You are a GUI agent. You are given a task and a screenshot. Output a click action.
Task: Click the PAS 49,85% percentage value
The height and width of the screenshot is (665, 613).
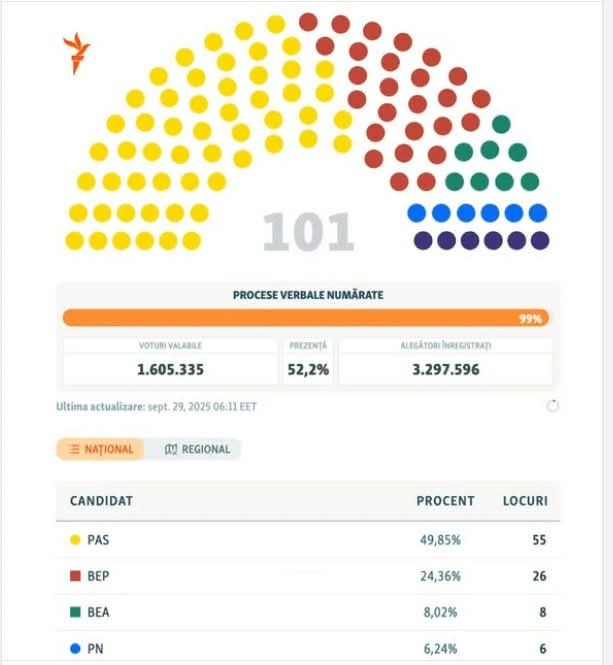tap(441, 540)
